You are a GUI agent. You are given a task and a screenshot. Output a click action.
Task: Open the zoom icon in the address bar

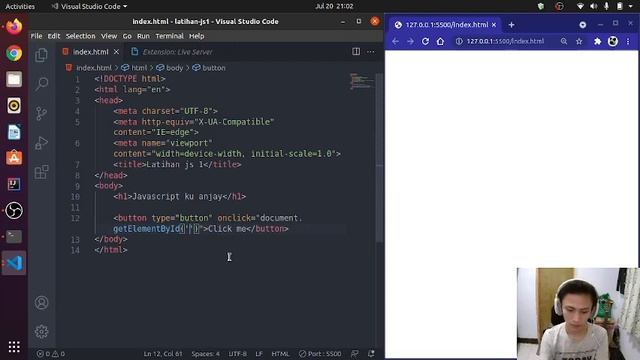point(564,41)
